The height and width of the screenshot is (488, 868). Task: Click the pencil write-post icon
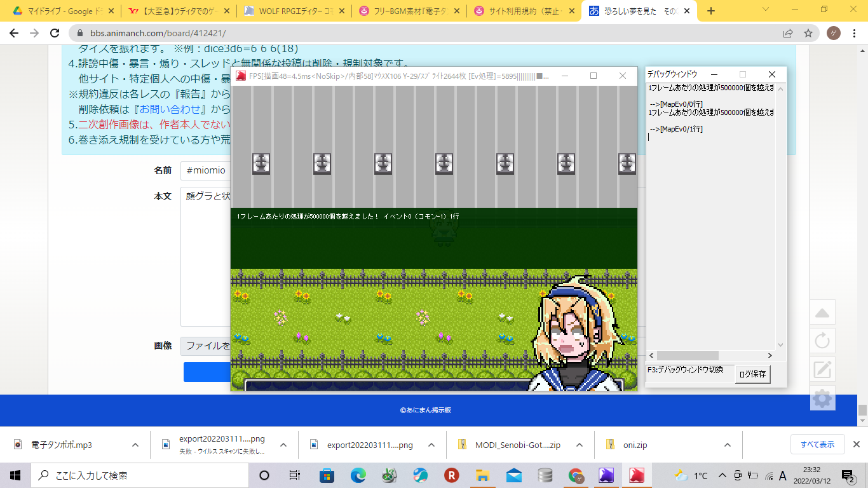(x=822, y=370)
